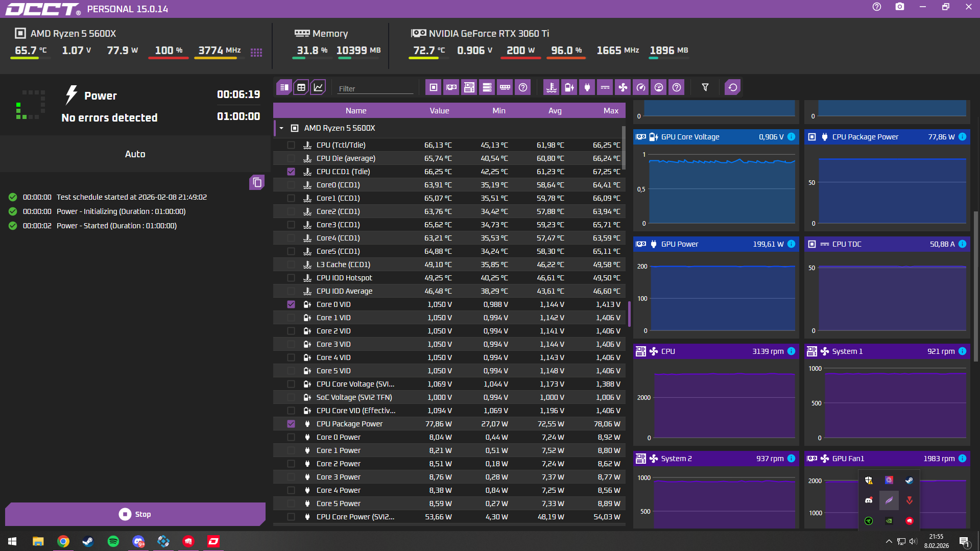Click the GPU Power graph area
This screenshot has height=551, width=980.
[716, 295]
